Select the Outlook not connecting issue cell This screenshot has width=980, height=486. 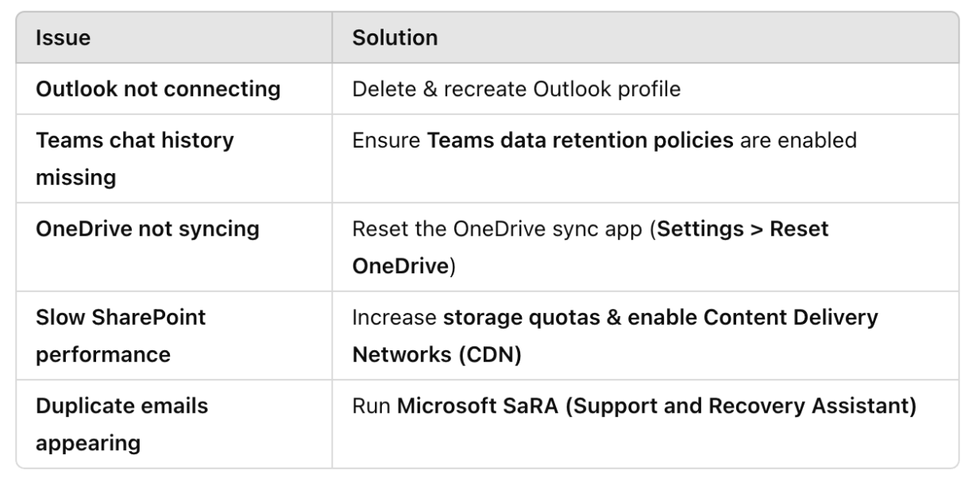pos(173,89)
